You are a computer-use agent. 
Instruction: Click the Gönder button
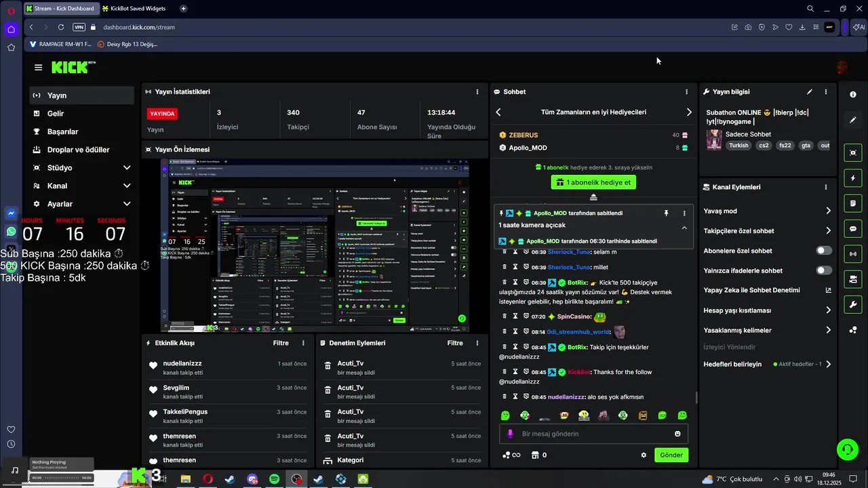(671, 455)
